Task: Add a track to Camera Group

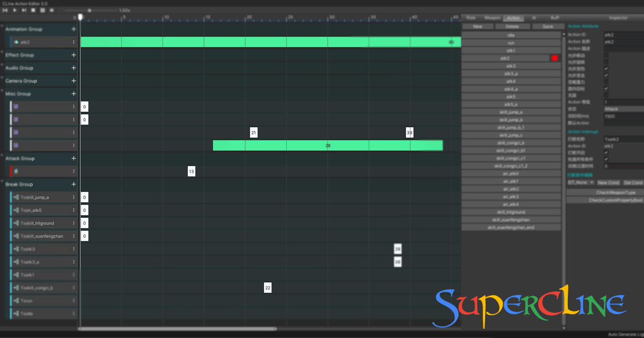Action: (74, 80)
